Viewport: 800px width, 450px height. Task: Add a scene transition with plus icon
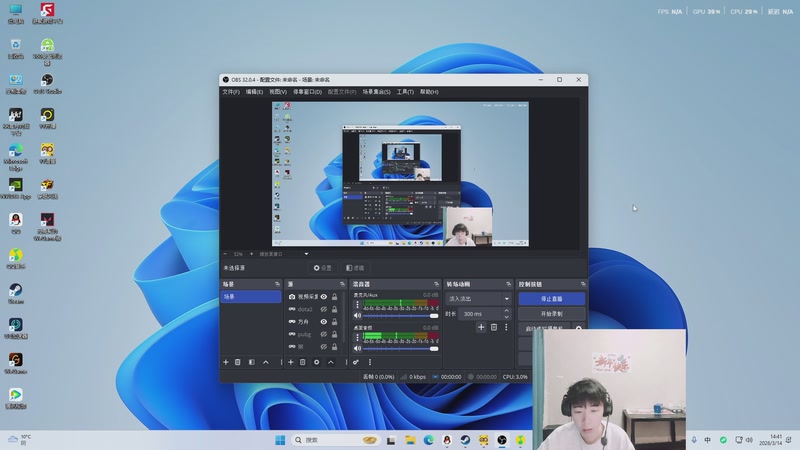(x=481, y=327)
